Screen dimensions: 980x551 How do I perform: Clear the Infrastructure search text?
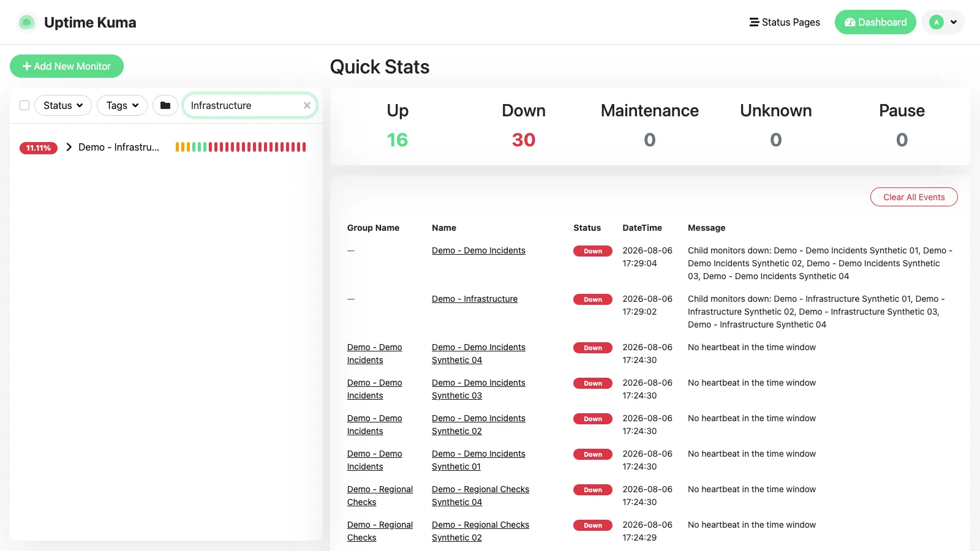(307, 105)
